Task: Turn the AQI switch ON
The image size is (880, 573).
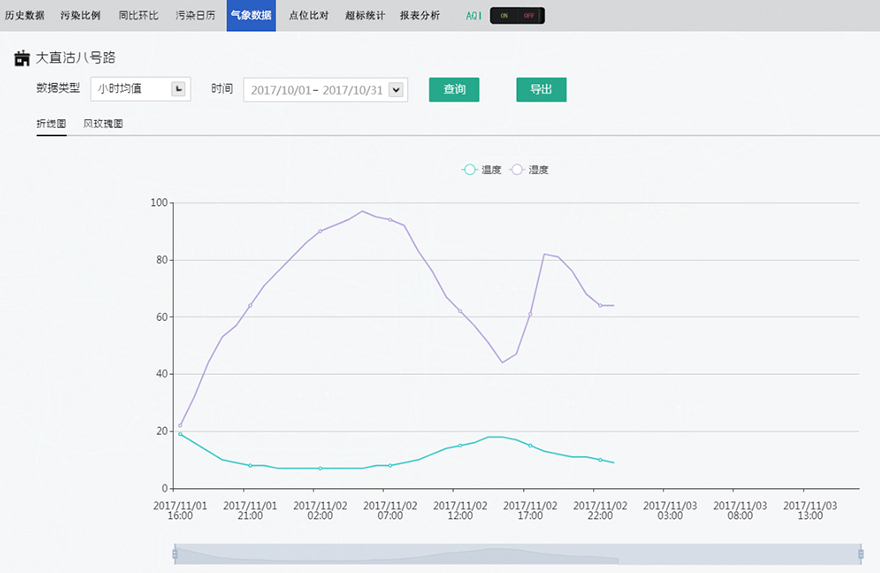Action: pyautogui.click(x=504, y=16)
